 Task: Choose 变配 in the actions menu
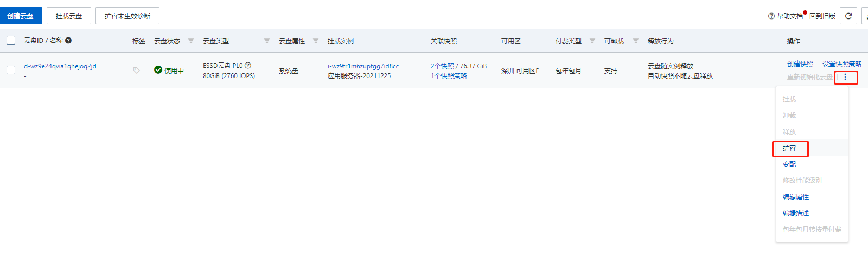click(789, 164)
